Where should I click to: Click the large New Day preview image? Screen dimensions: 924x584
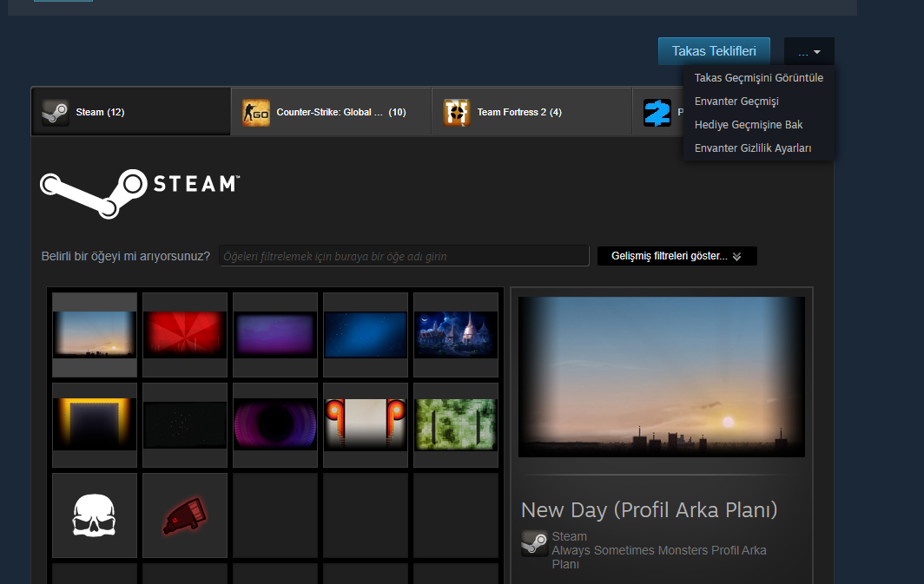(x=662, y=377)
